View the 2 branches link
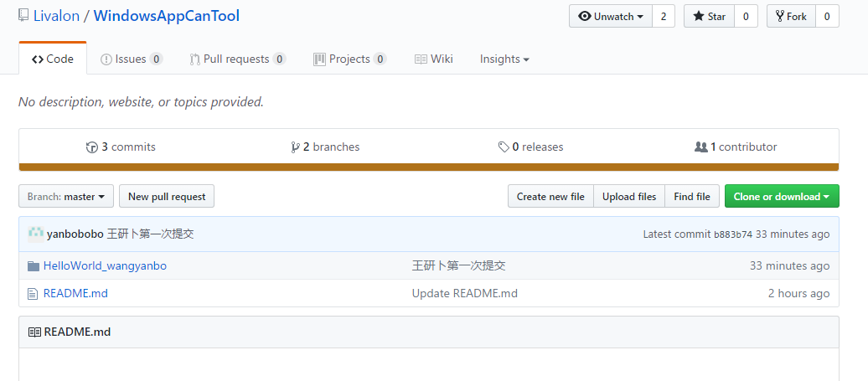 coord(325,147)
